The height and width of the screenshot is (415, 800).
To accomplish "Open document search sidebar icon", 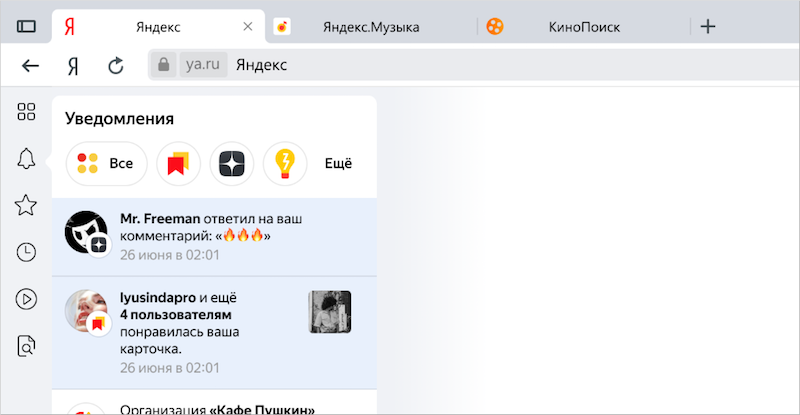I will (x=26, y=346).
